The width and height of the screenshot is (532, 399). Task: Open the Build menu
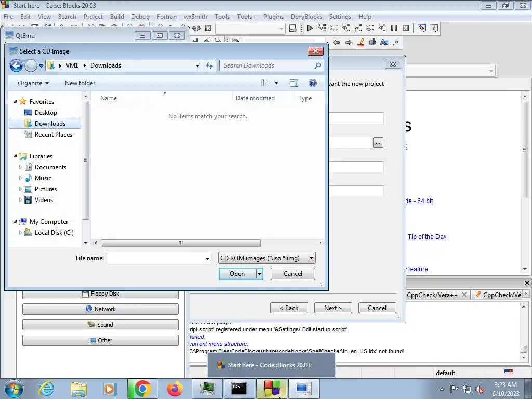point(117,16)
